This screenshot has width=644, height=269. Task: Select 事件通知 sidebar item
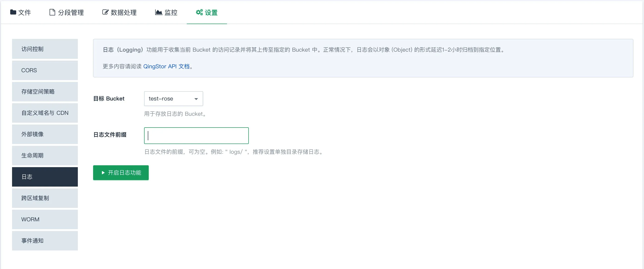click(45, 241)
